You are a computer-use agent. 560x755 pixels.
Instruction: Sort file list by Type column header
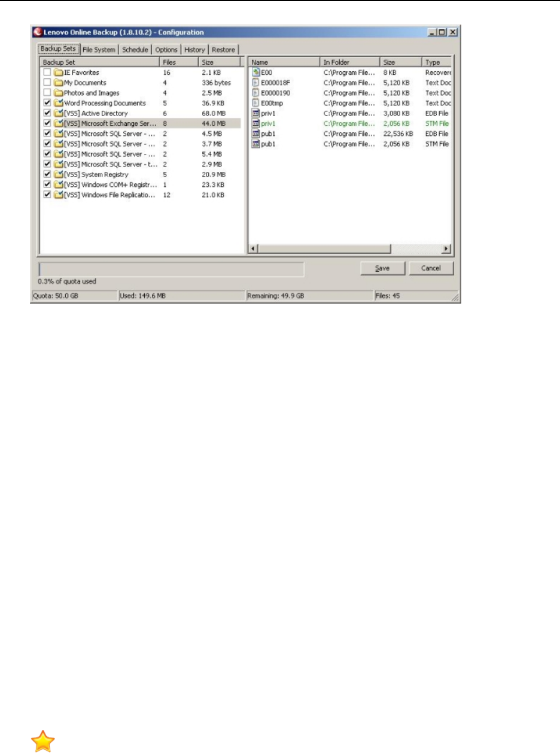437,62
